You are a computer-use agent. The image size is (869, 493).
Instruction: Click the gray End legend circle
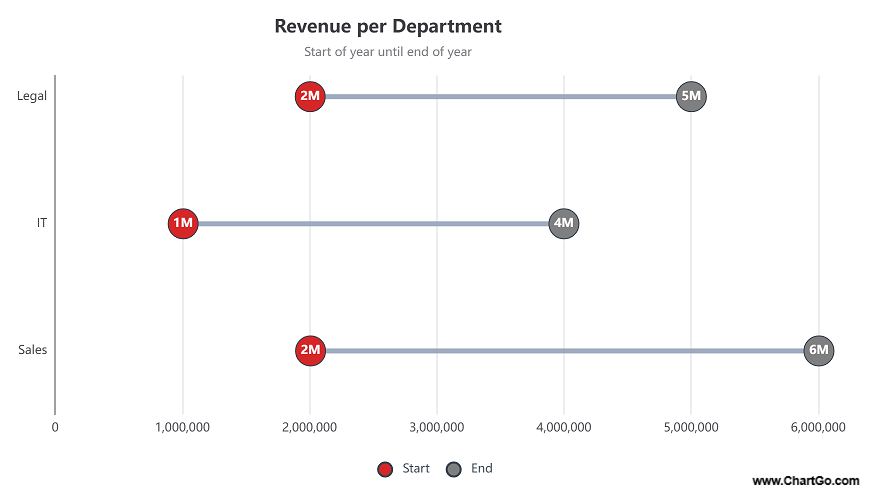coord(454,470)
